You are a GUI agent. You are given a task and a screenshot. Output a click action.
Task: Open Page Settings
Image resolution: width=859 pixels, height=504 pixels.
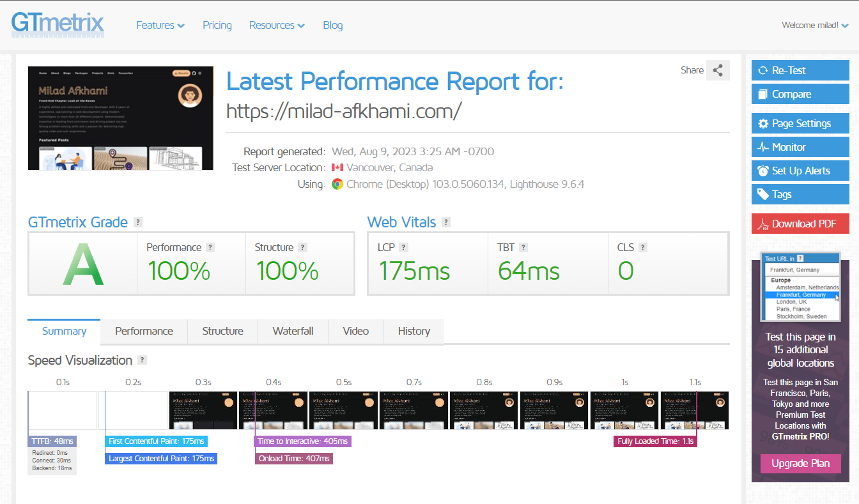[x=800, y=123]
